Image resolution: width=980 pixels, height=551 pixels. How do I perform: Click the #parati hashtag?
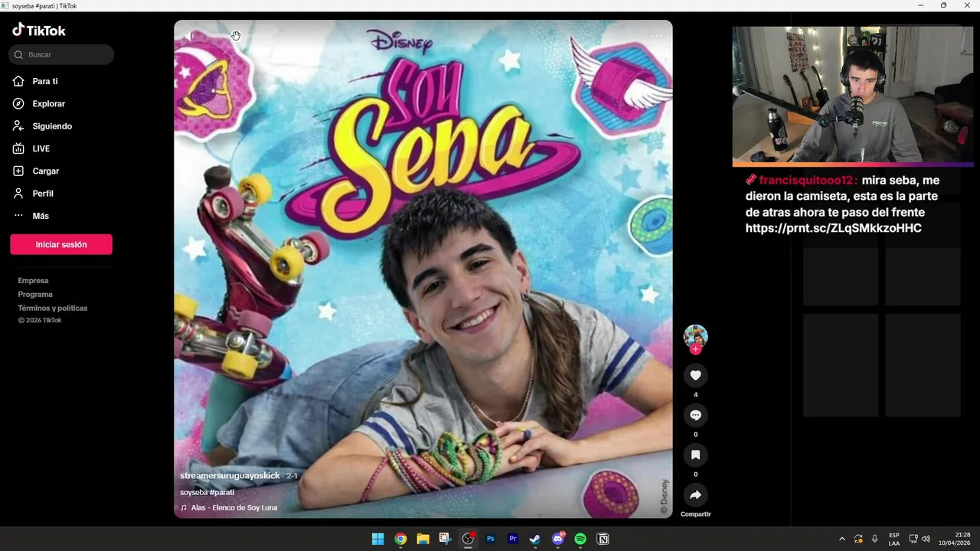pyautogui.click(x=221, y=492)
